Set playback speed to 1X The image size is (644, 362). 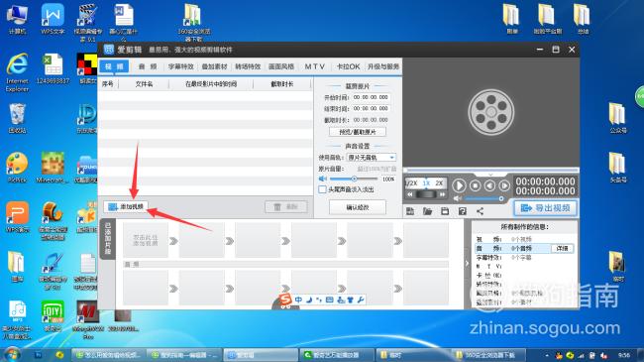426,183
